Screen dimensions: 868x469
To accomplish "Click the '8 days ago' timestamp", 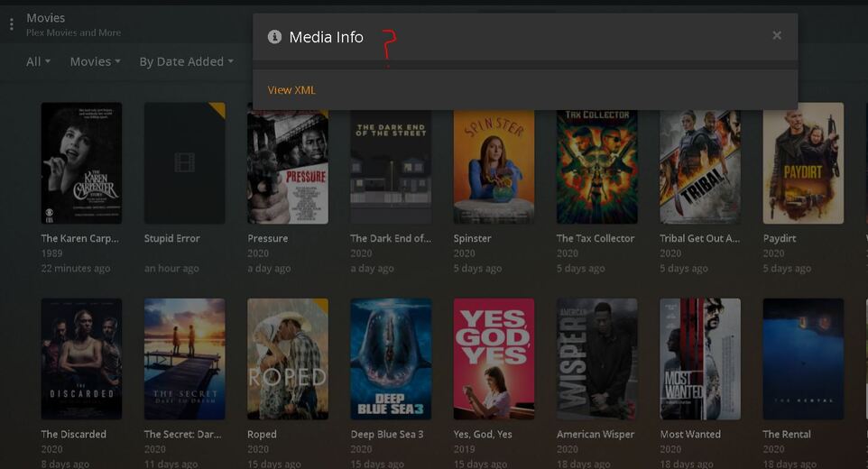I will click(x=65, y=464).
